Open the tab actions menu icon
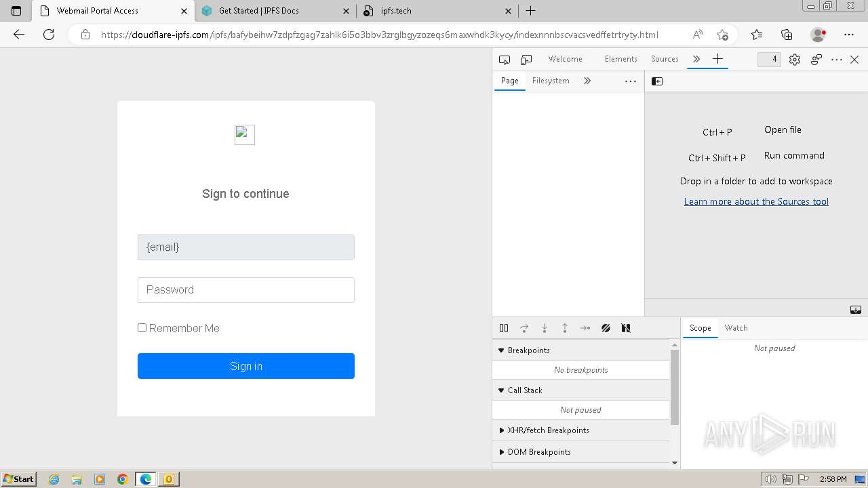The height and width of the screenshot is (488, 868). 16,11
